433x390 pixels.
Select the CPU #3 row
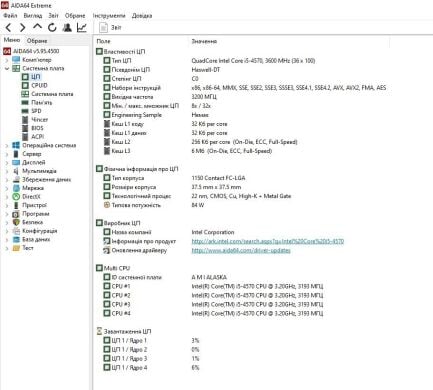pos(213,304)
